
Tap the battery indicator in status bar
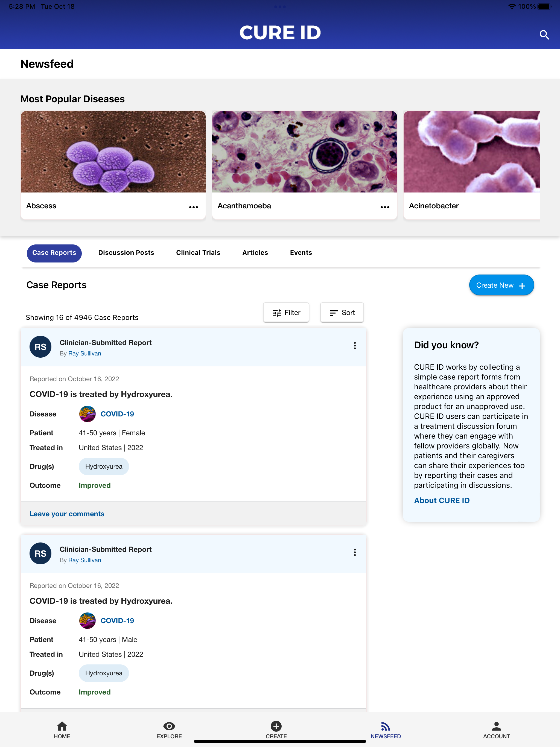point(544,6)
